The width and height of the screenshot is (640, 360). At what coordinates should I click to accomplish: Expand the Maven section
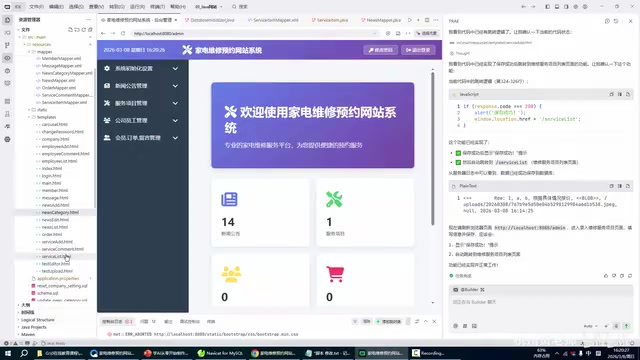click(28, 334)
